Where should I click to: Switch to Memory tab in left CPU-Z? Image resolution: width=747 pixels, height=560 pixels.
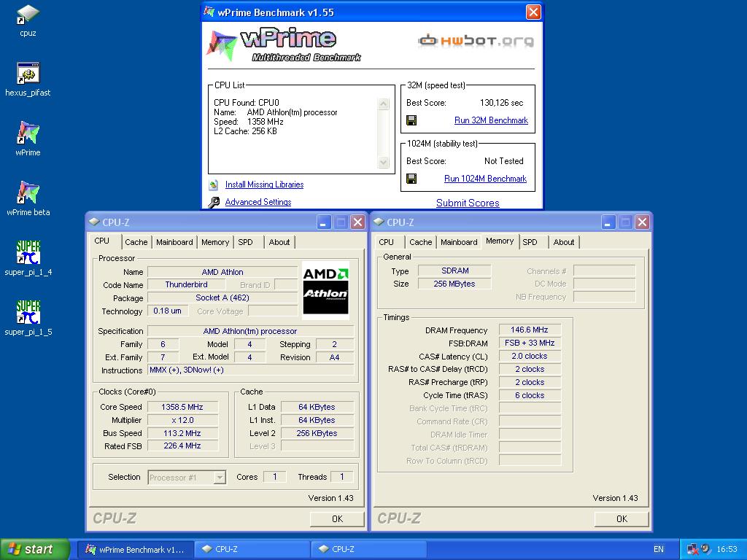click(x=215, y=242)
